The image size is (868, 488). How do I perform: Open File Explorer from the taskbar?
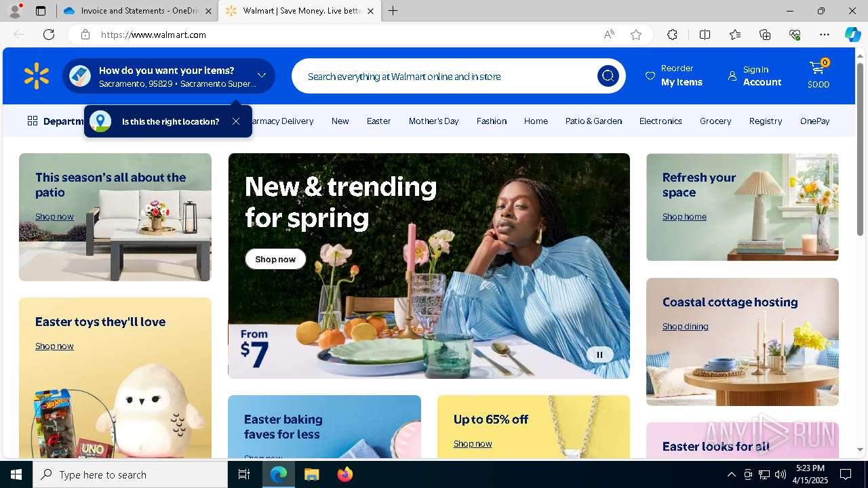(x=311, y=474)
